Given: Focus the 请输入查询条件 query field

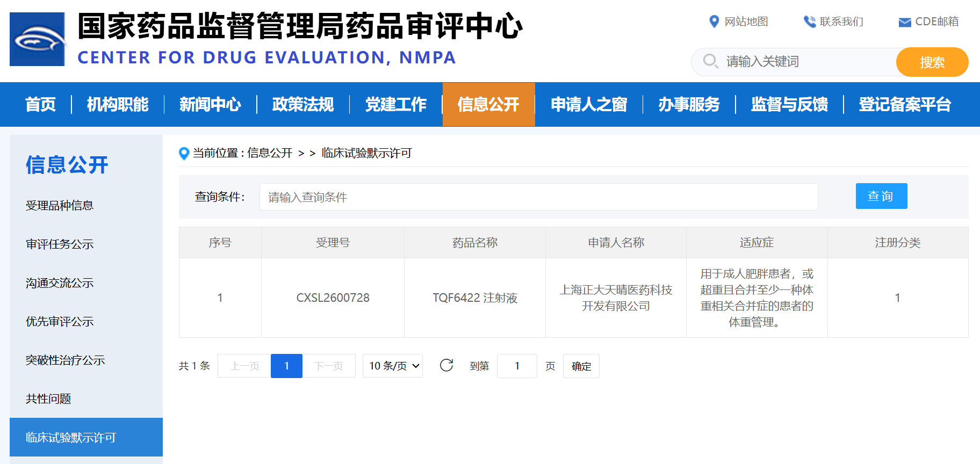Looking at the screenshot, I should point(538,197).
